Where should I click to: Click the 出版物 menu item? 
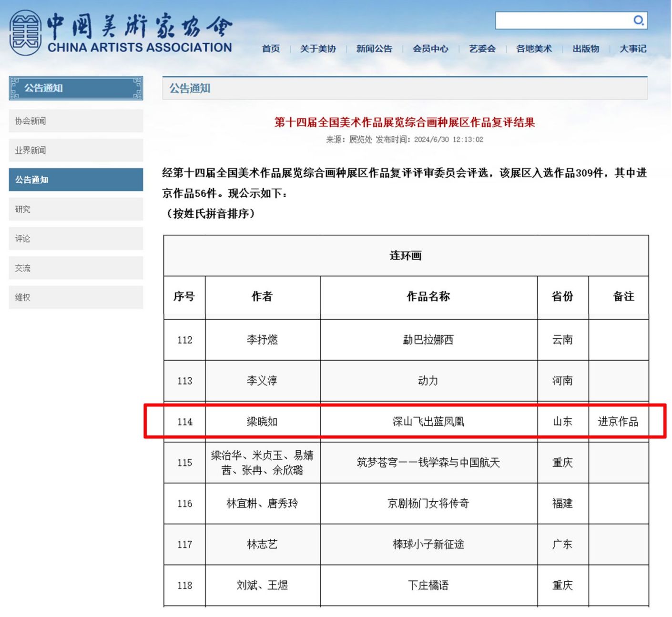586,49
